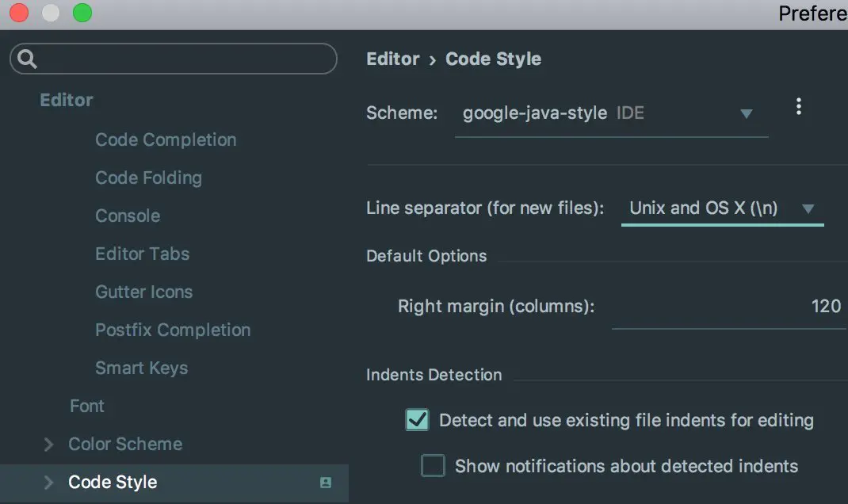The height and width of the screenshot is (504, 848).
Task: Open the Code Folding settings page
Action: [x=148, y=178]
